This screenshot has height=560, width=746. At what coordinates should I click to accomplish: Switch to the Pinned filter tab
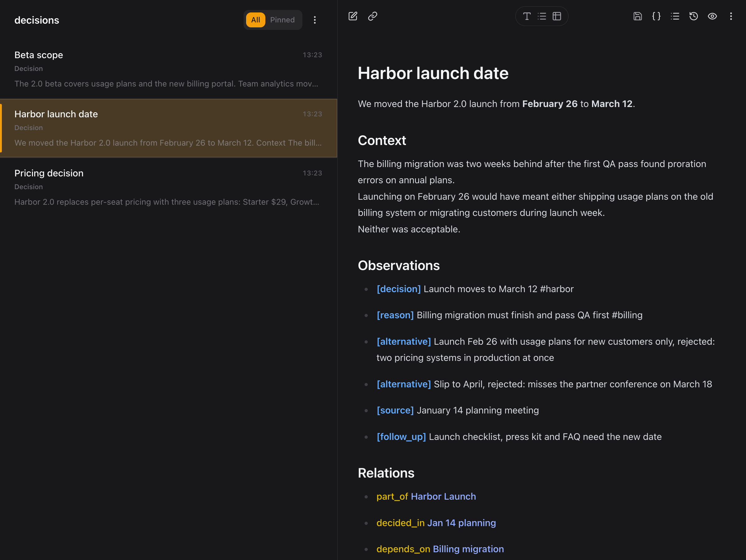coord(282,20)
